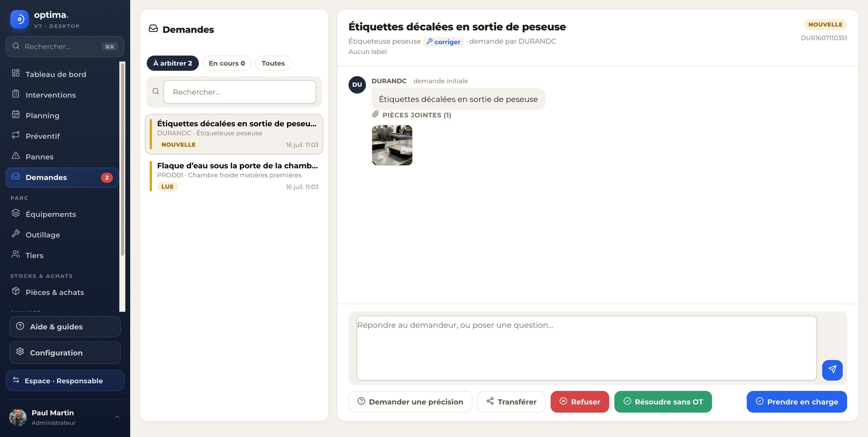Open the Tableau de bord grid icon
The image size is (868, 437).
[x=16, y=73]
